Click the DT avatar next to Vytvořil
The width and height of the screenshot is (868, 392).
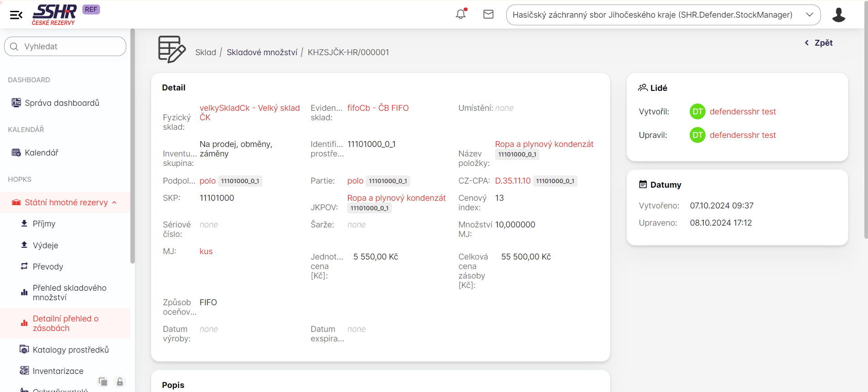pos(697,112)
